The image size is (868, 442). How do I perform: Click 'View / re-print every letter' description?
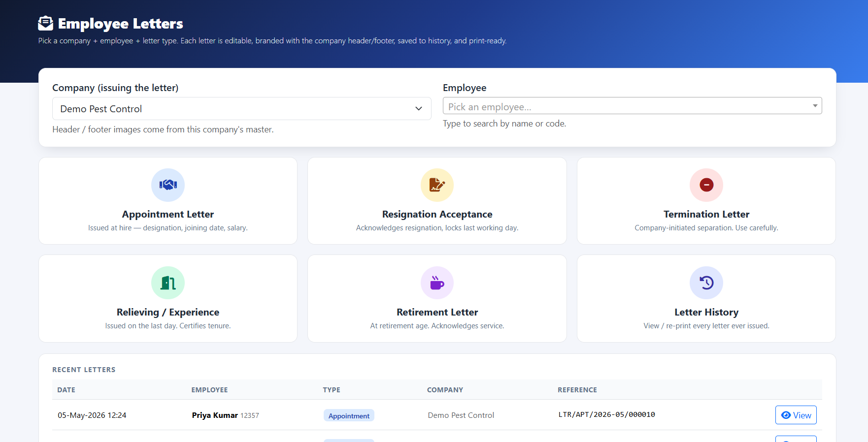click(706, 326)
